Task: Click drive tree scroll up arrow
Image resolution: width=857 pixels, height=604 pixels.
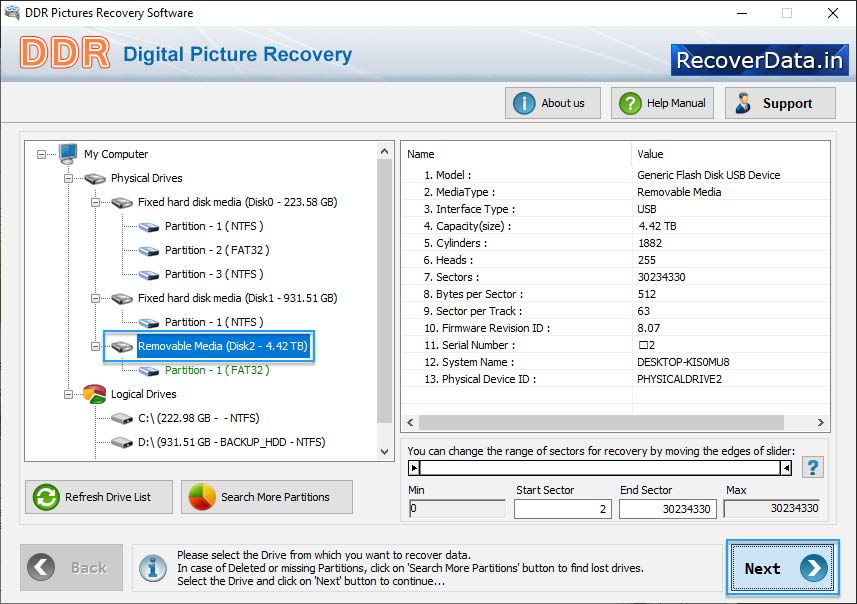Action: pyautogui.click(x=385, y=151)
